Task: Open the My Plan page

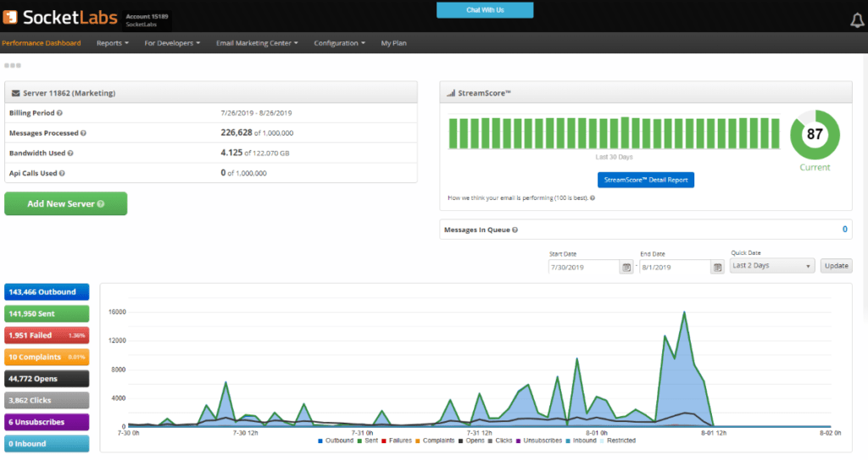Action: point(393,43)
